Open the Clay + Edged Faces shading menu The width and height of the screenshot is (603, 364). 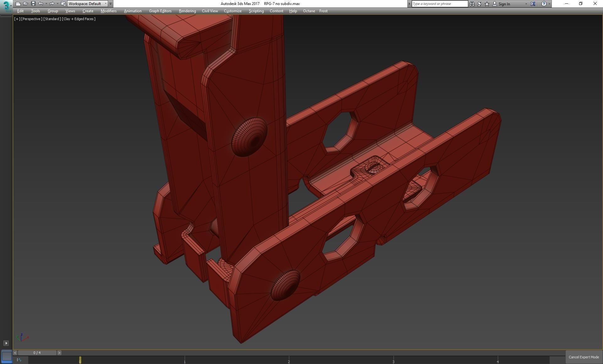(x=79, y=19)
